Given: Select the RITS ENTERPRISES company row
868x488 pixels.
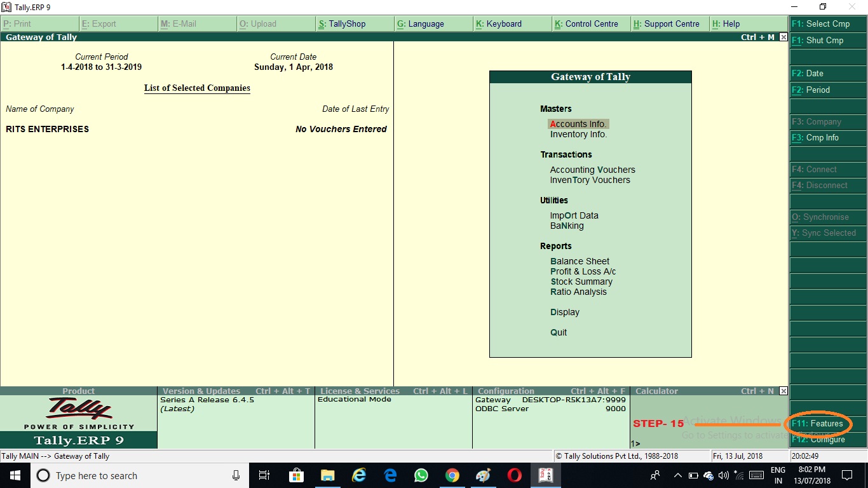Looking at the screenshot, I should pyautogui.click(x=196, y=129).
